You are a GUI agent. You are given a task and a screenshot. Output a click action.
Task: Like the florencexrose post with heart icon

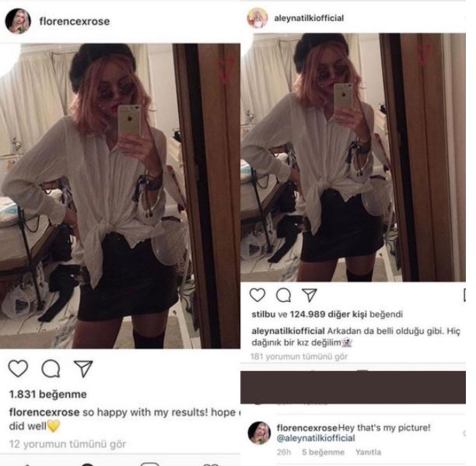click(18, 368)
